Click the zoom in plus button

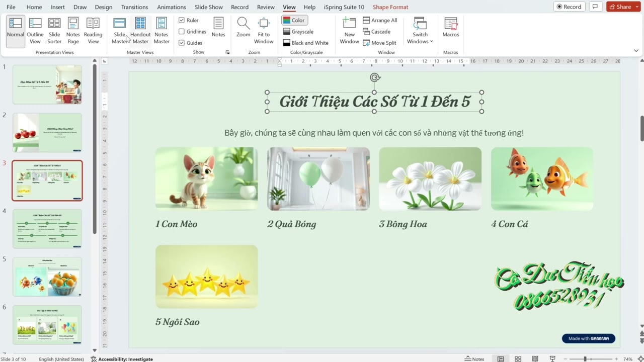[616, 359]
